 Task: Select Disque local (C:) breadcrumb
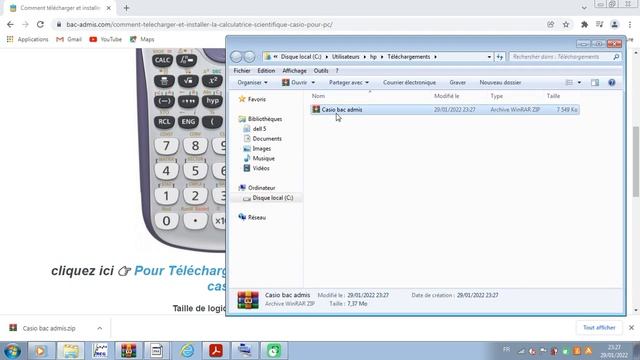(301, 57)
